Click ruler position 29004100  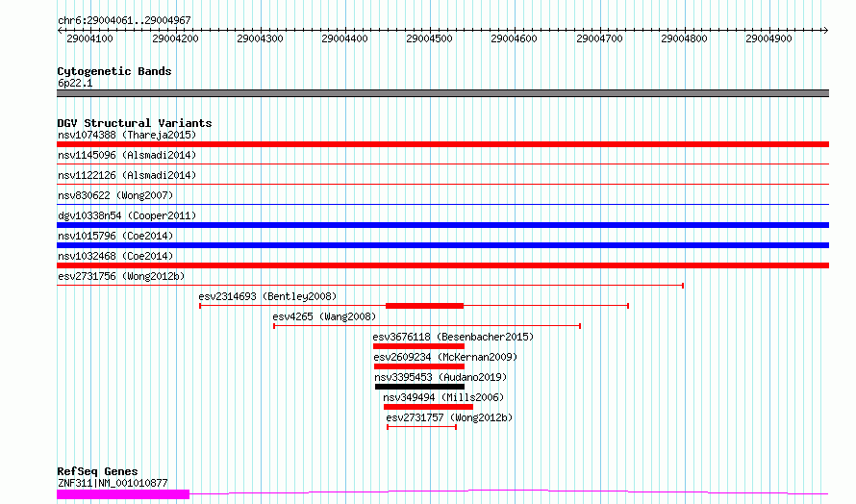pos(89,38)
